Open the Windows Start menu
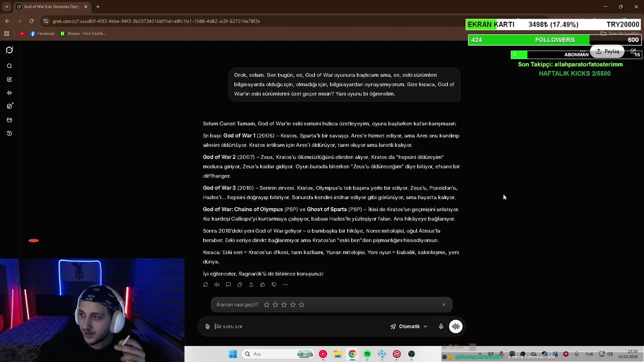The height and width of the screenshot is (362, 644). [x=233, y=354]
